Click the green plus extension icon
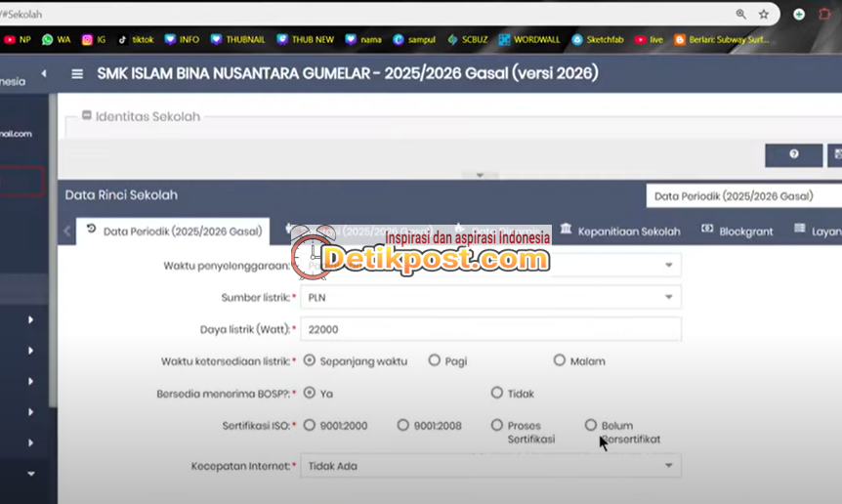This screenshot has height=504, width=842. [x=799, y=14]
